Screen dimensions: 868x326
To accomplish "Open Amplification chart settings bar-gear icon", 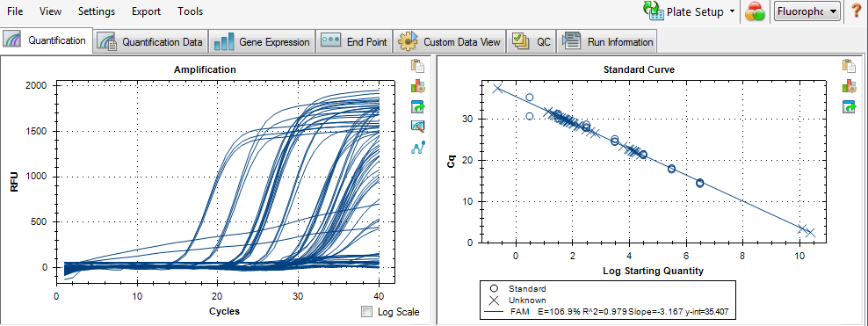I will tap(417, 86).
